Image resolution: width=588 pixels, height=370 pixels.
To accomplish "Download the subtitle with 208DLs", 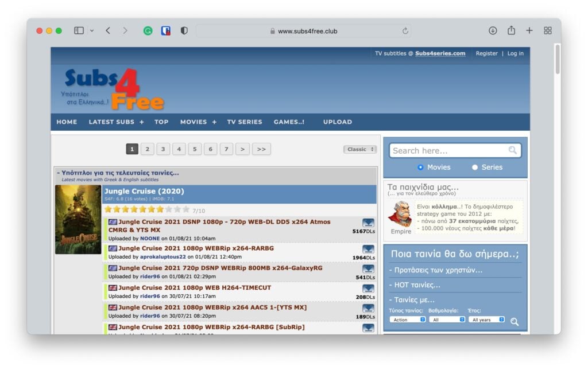I will 368,289.
